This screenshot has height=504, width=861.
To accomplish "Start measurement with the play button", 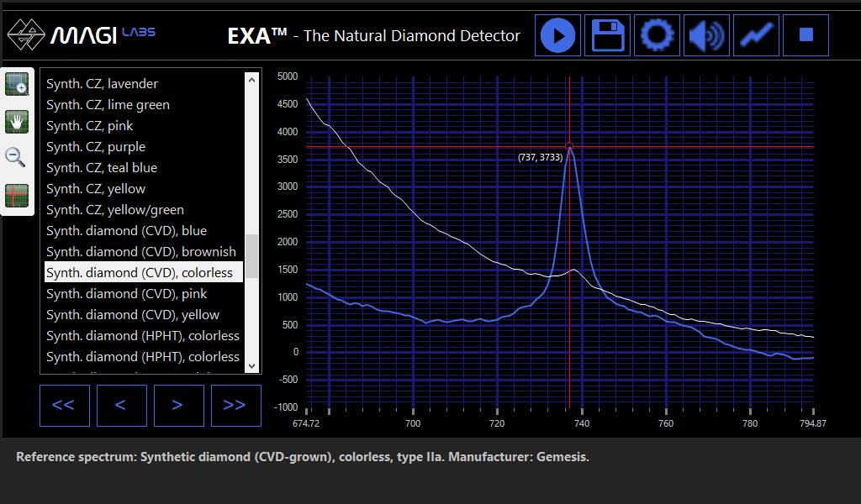I will point(558,35).
